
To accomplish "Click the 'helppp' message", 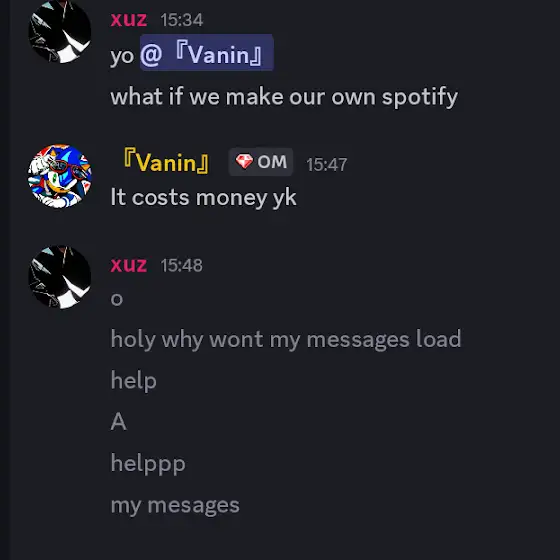I will point(148,464).
